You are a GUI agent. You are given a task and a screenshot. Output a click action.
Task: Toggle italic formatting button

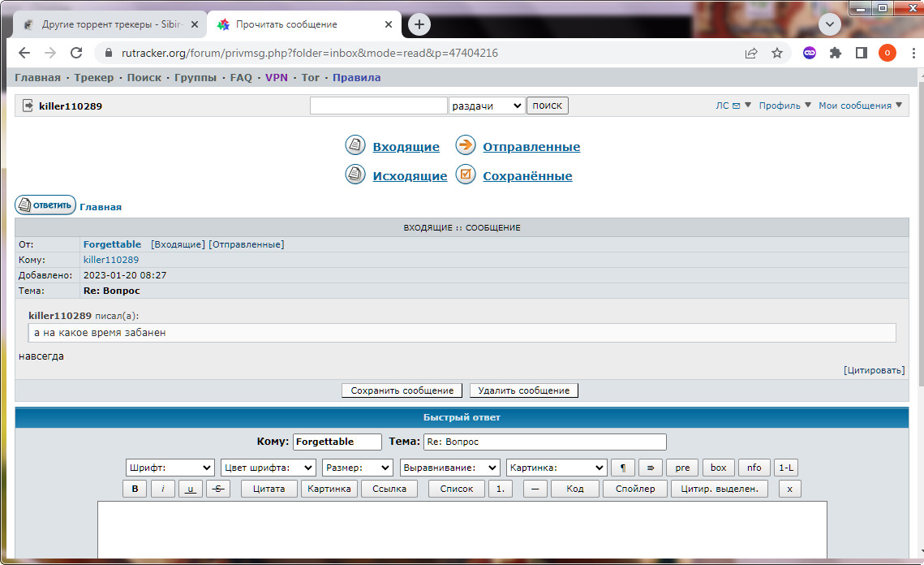point(163,489)
